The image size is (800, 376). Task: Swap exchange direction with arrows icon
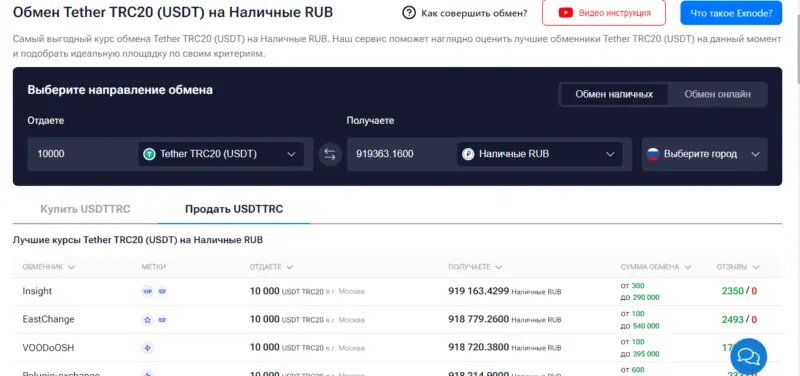(330, 154)
